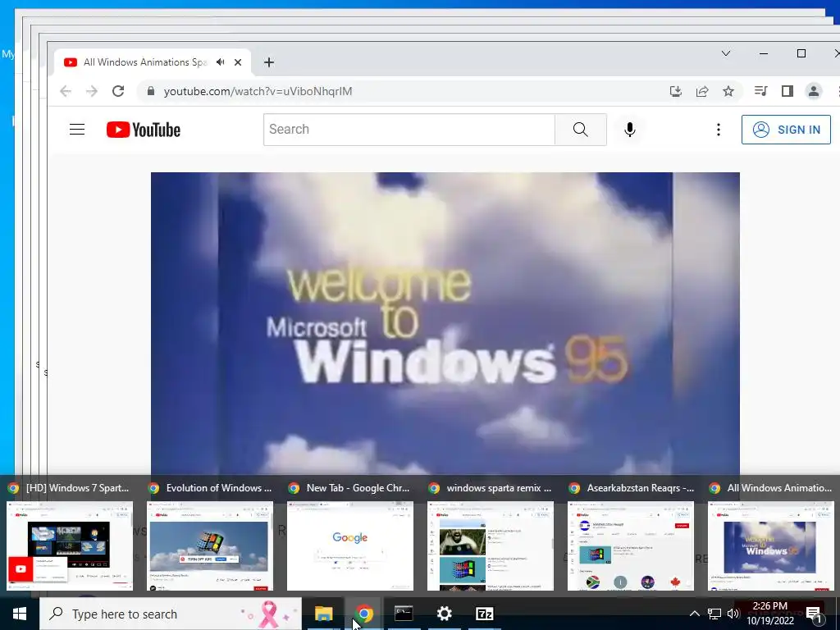Click the Windows 95 video player
This screenshot has width=840, height=630.
445,323
